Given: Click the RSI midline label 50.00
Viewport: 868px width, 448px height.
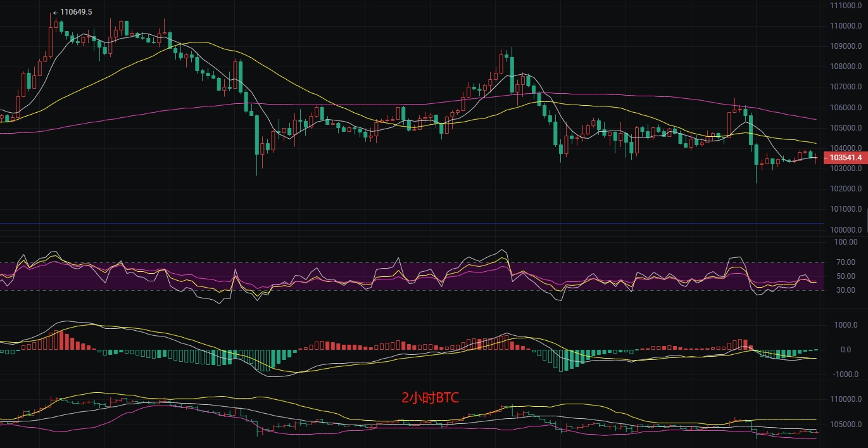Looking at the screenshot, I should 846,276.
